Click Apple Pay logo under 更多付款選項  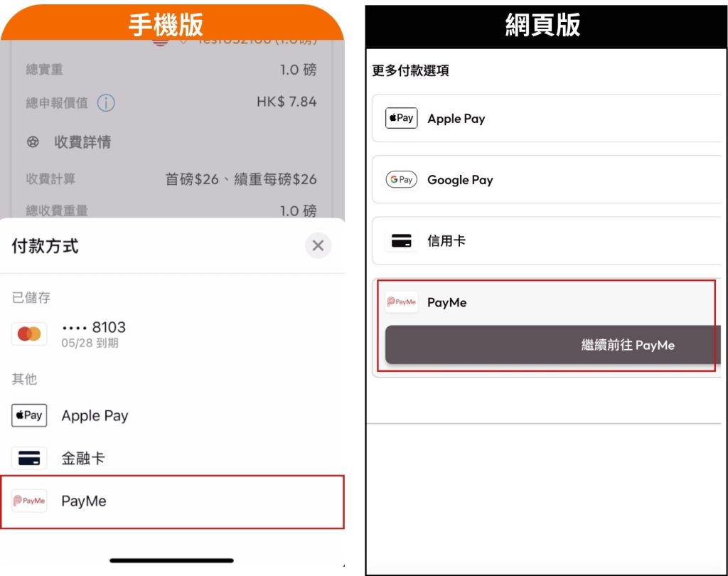click(x=402, y=119)
